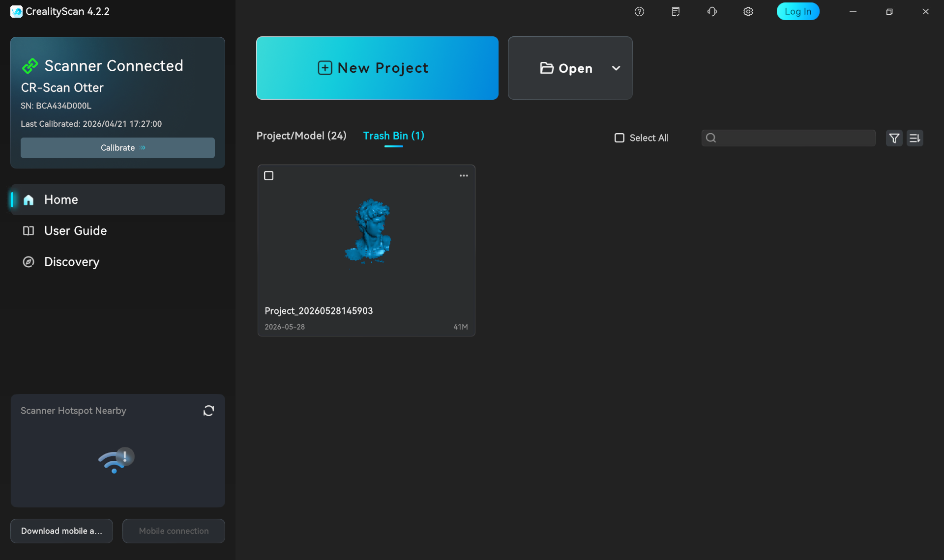The image size is (944, 560).
Task: Click the Calibrate button
Action: point(118,148)
